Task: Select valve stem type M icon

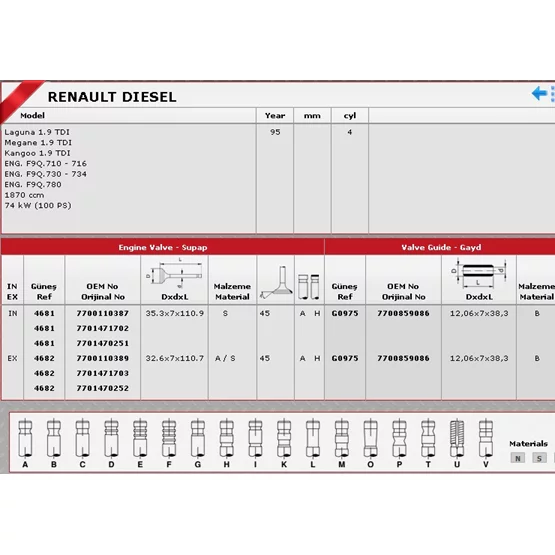Action: point(342,439)
